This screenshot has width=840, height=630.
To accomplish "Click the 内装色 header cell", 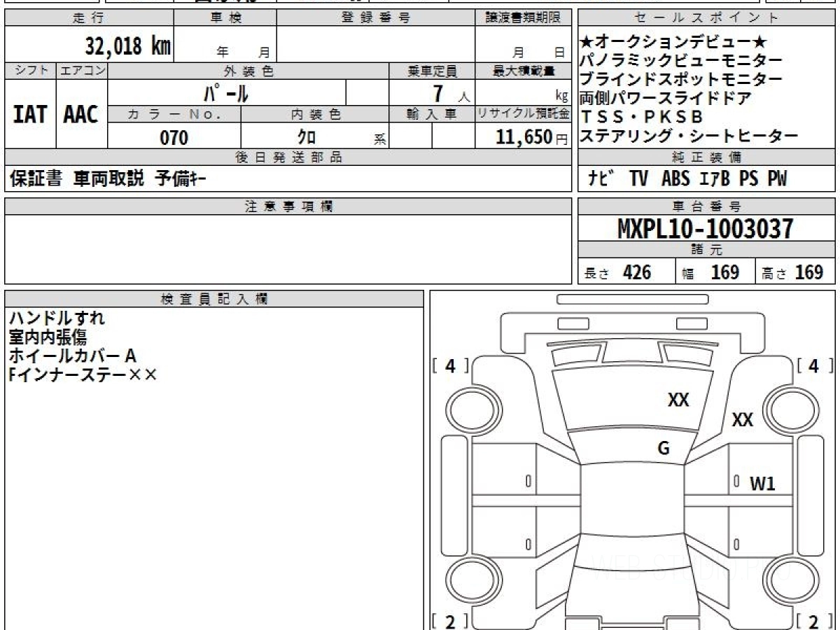I will (315, 114).
